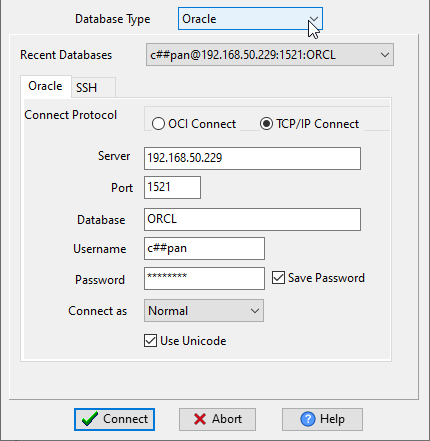Click the blue question mark Help icon
Image resolution: width=430 pixels, height=441 pixels.
(308, 419)
